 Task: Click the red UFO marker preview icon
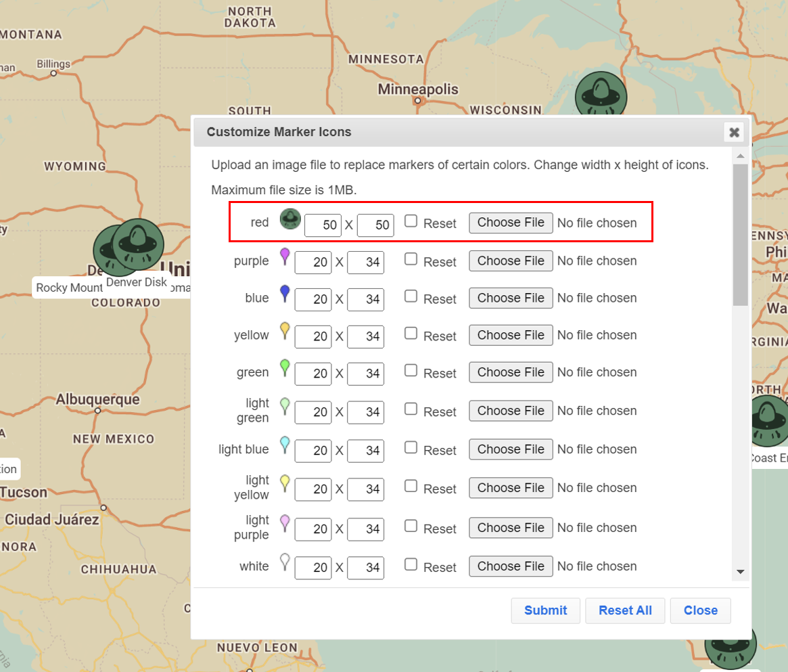(x=290, y=219)
